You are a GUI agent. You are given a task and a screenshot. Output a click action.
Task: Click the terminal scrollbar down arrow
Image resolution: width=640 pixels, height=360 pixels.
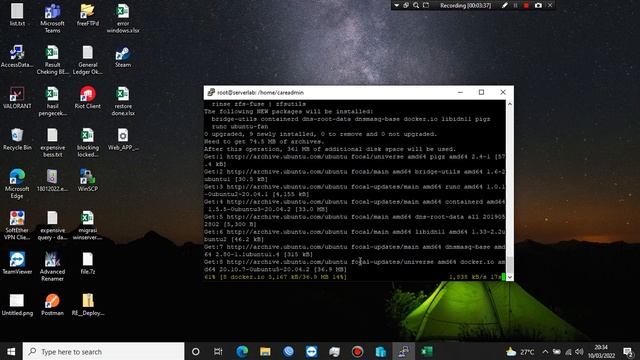509,277
